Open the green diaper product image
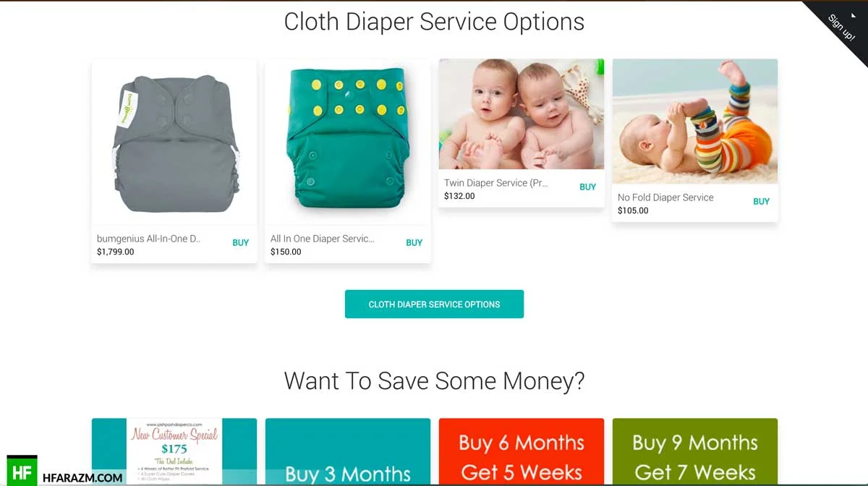 (348, 142)
